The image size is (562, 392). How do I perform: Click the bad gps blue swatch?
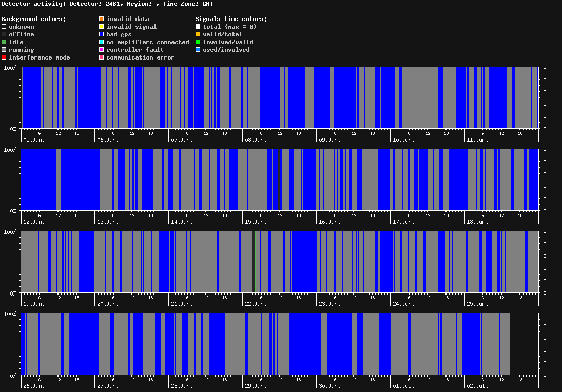point(102,34)
